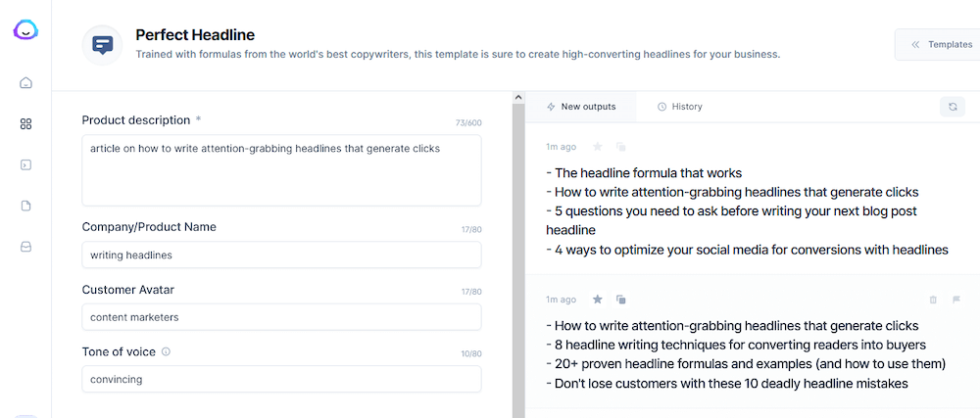Delete the second headline output
The image size is (980, 418).
pyautogui.click(x=933, y=300)
